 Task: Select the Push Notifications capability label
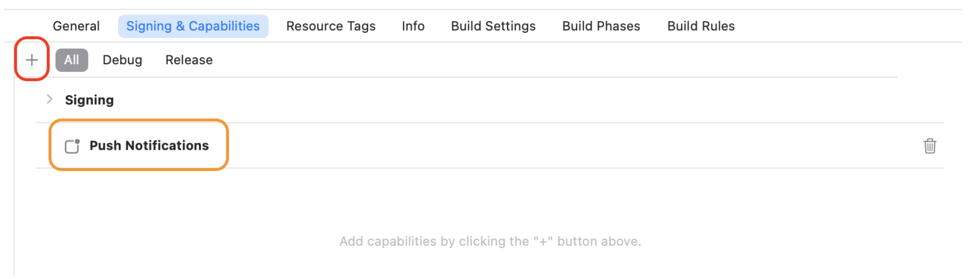click(149, 145)
